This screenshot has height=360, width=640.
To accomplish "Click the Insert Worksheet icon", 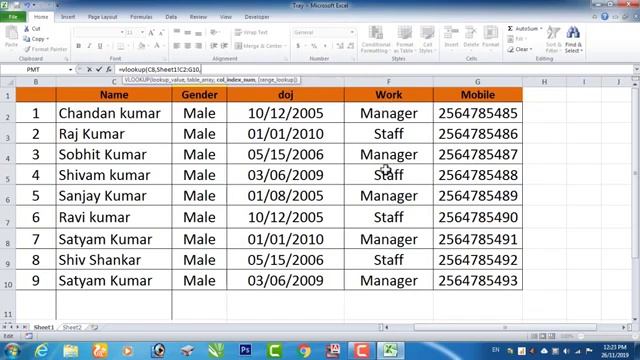I will [94, 327].
